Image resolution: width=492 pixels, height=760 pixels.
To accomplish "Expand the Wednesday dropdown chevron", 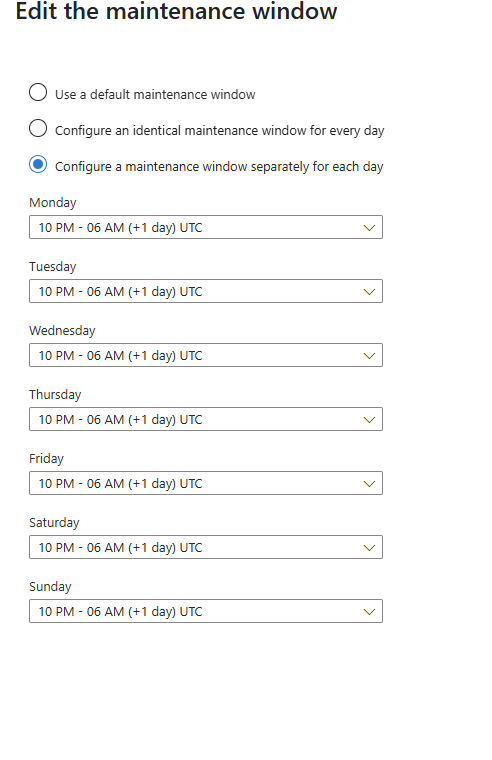I will [x=369, y=356].
